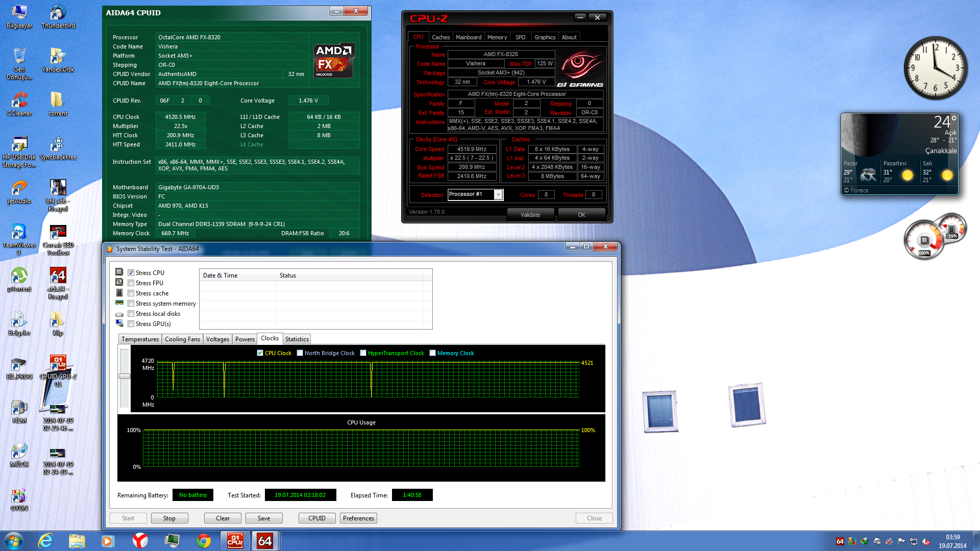Toggle the CPU Clock graph checkbox
This screenshot has height=551, width=980.
tap(260, 353)
